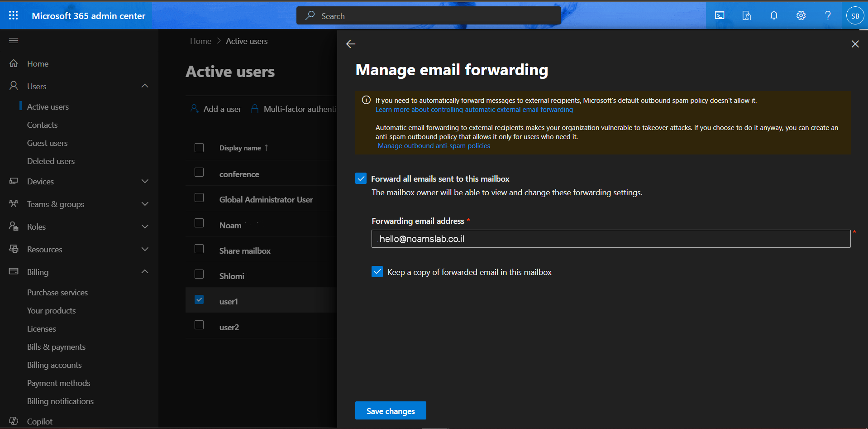Viewport: 868px width, 429px height.
Task: Check the Share mailbox checkbox
Action: 199,249
